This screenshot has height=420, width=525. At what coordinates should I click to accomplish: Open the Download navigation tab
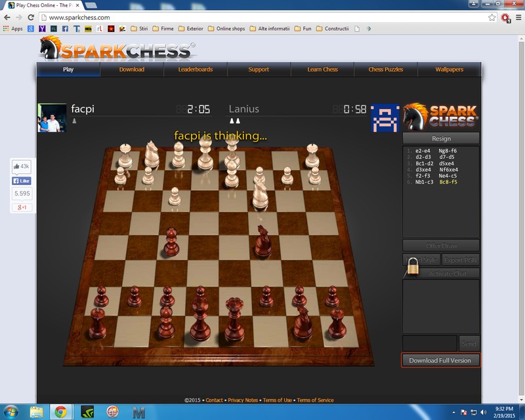[132, 70]
